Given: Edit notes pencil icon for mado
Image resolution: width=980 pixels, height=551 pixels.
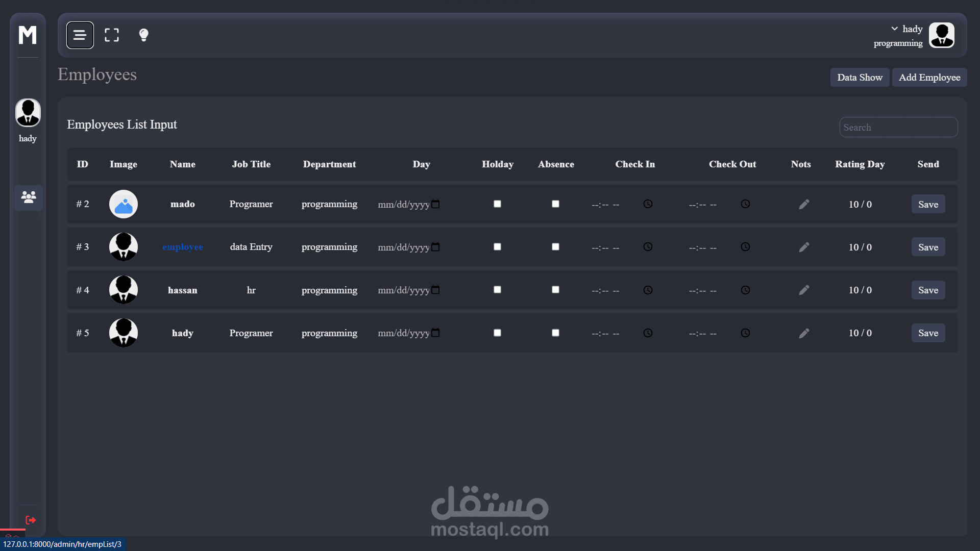Looking at the screenshot, I should (x=804, y=204).
